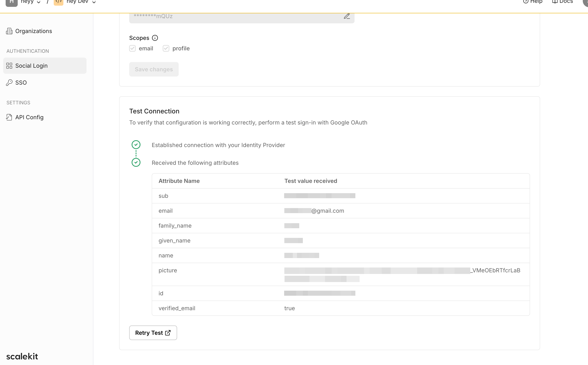Click the edit pencil icon on secret field
This screenshot has width=588, height=365.
pyautogui.click(x=347, y=16)
